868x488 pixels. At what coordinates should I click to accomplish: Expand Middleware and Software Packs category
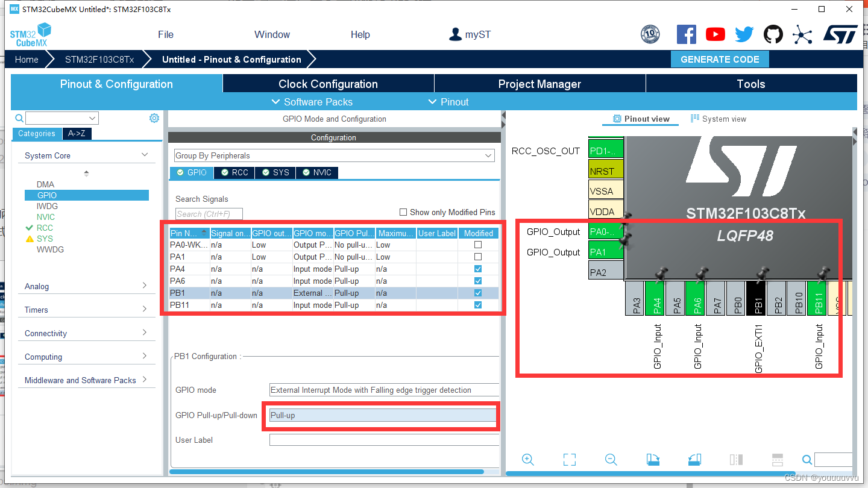pyautogui.click(x=145, y=380)
